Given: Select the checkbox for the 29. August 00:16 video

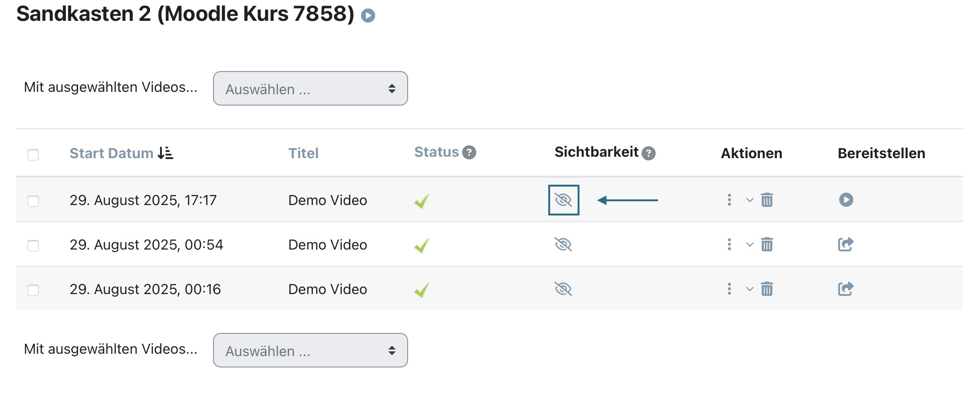Looking at the screenshot, I should (x=33, y=290).
